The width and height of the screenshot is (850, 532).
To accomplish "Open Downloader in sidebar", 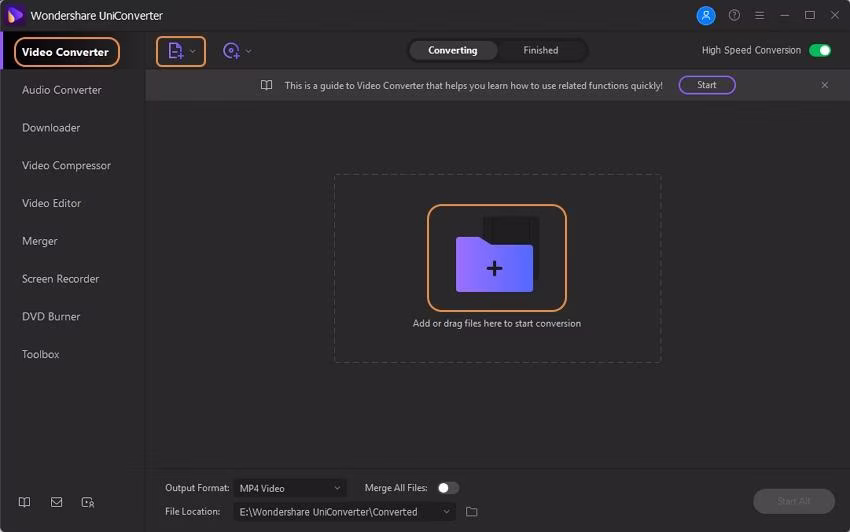I will [x=51, y=128].
